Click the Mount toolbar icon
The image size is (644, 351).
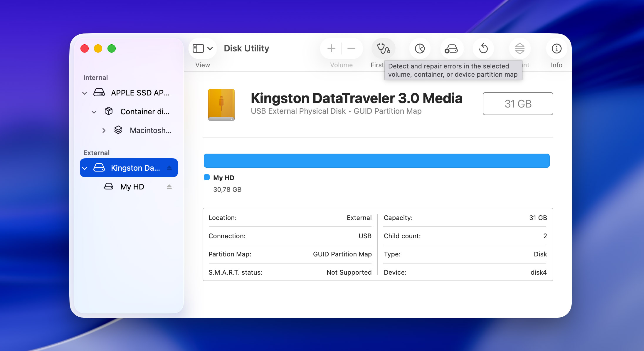click(519, 48)
